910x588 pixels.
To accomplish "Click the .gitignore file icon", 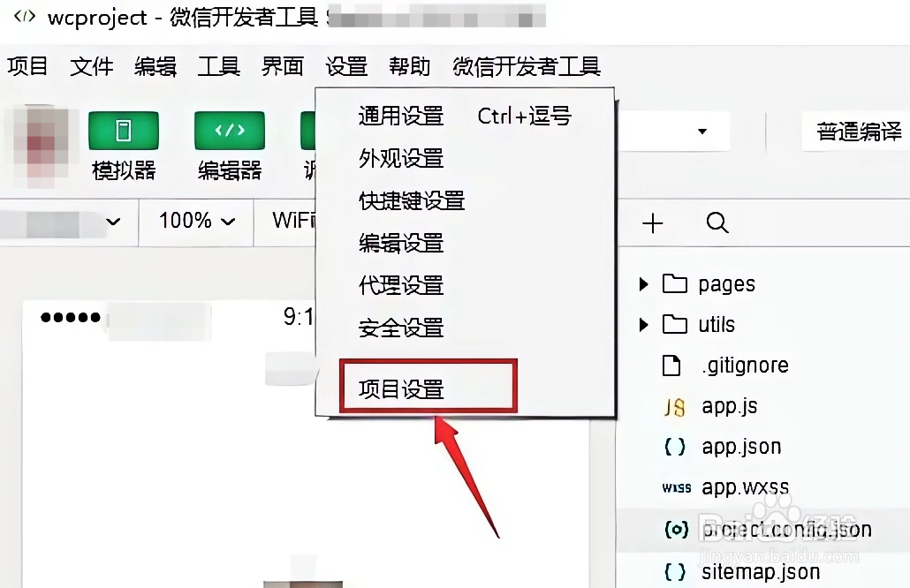I will point(671,366).
